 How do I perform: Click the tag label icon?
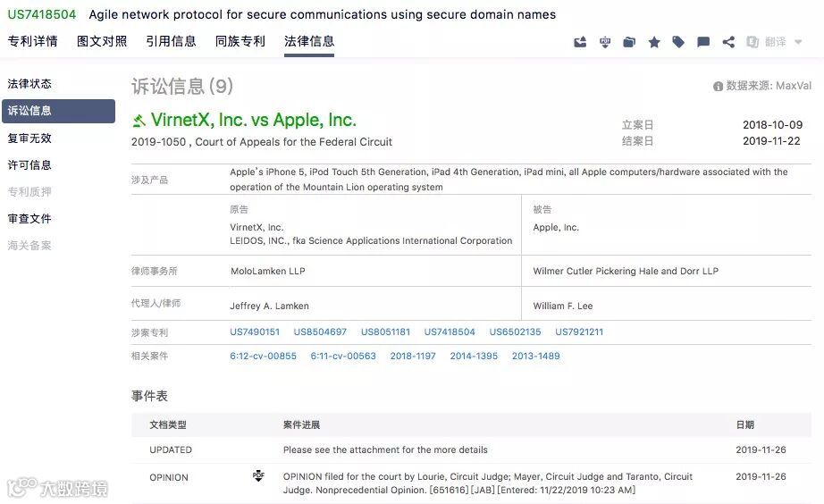tap(678, 42)
